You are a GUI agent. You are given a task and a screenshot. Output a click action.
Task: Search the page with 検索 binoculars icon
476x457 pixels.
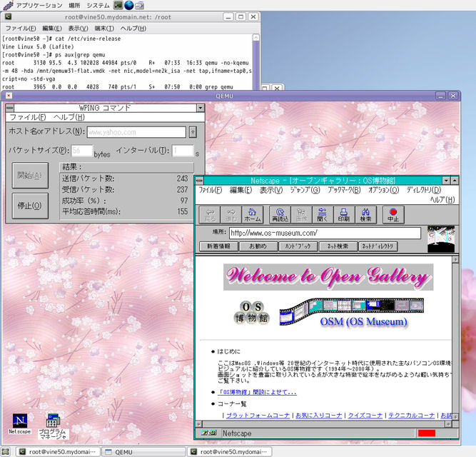[365, 215]
